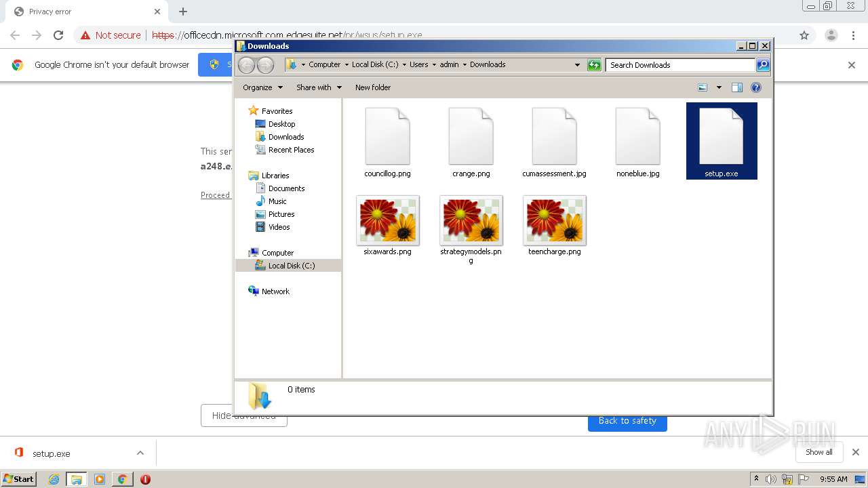Click Back to safety button
Screen dimensions: 868x488
point(627,421)
